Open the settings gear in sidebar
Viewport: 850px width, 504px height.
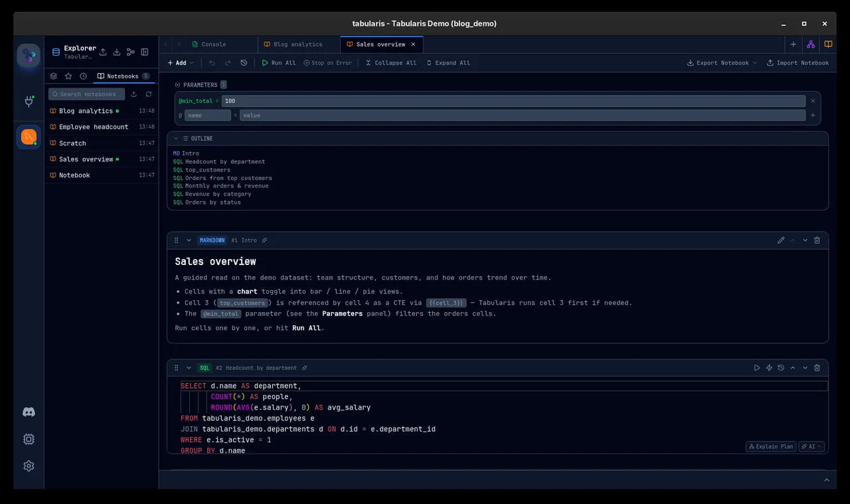coord(29,466)
